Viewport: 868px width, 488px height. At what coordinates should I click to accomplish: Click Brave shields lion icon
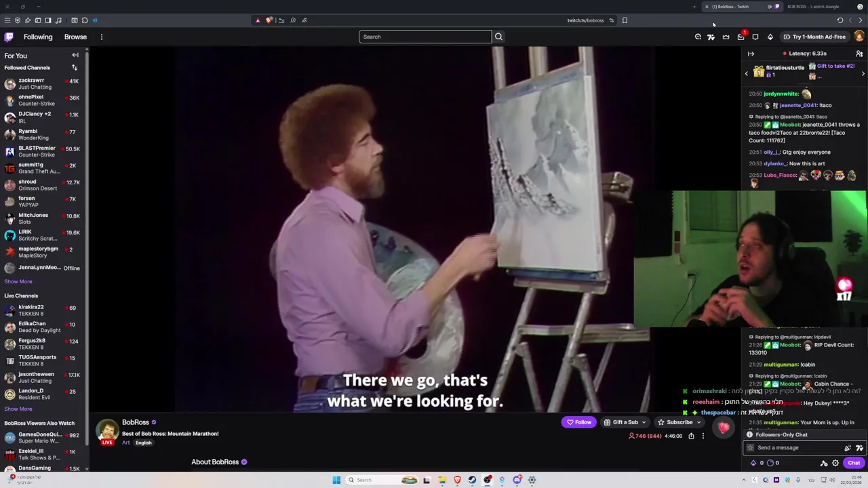(269, 20)
